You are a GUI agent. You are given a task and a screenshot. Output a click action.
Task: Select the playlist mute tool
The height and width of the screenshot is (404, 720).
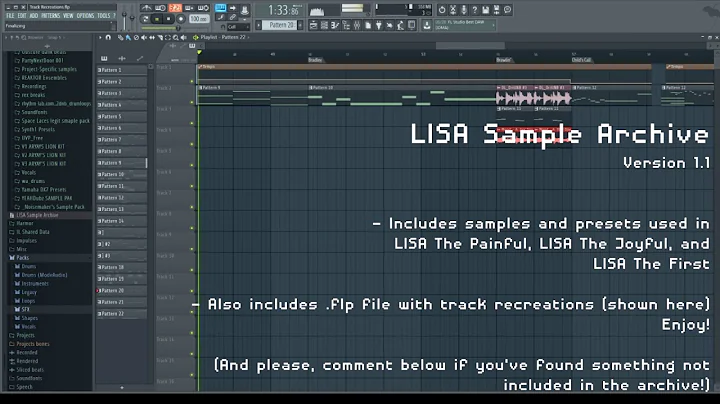[144, 37]
